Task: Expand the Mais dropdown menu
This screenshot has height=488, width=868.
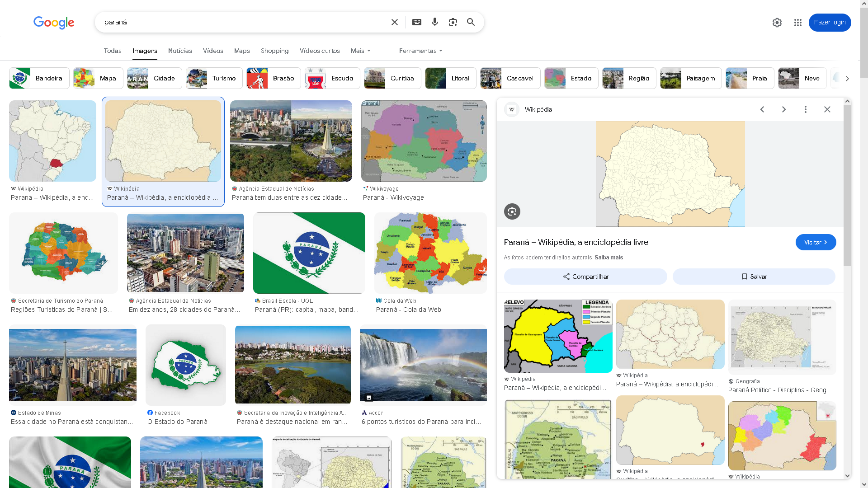Action: click(x=361, y=51)
